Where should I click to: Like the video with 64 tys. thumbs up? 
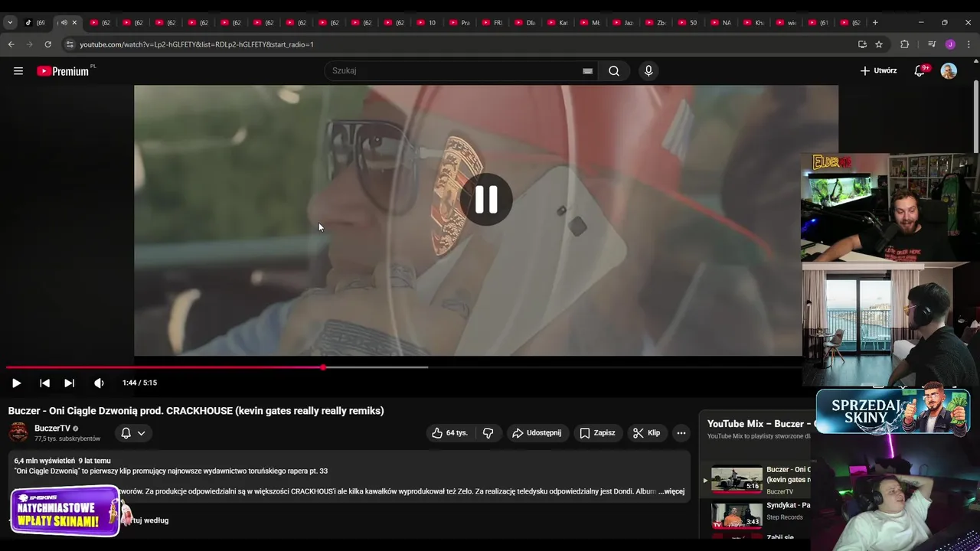point(449,433)
